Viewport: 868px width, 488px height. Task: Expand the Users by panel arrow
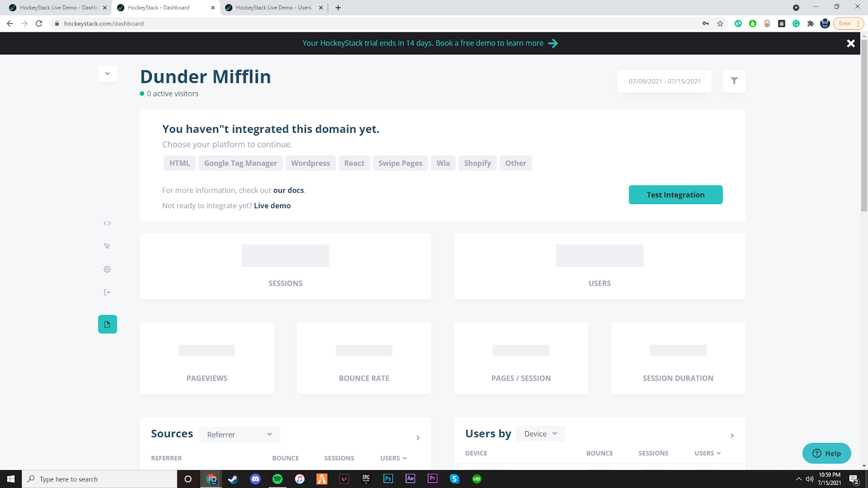(732, 435)
